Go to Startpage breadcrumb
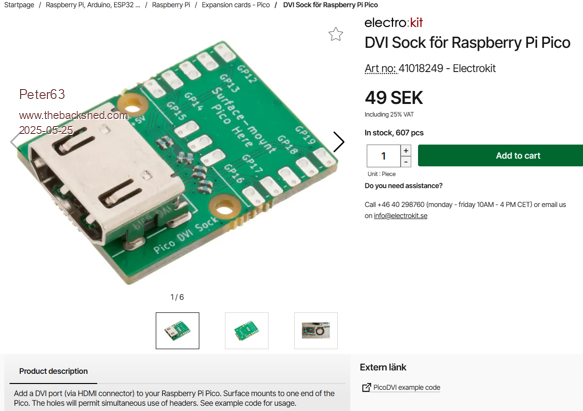Viewport: 583px width, 411px height. coord(19,5)
